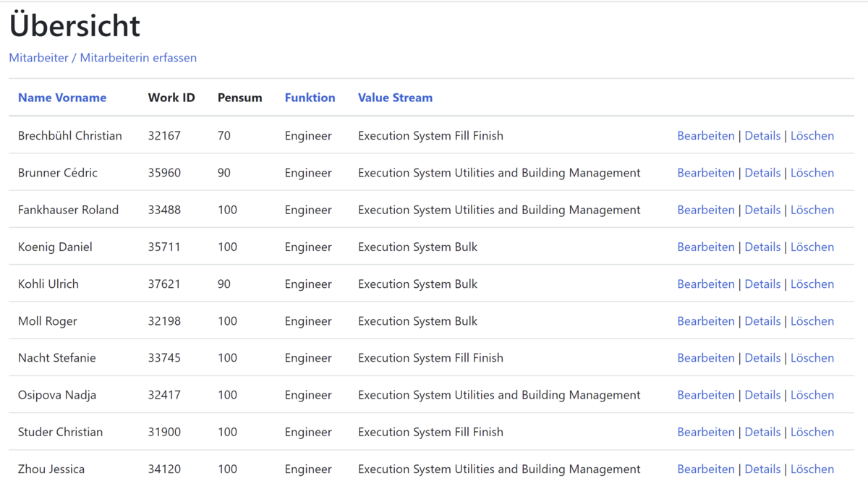
Task: Sort by Funktion column header
Action: click(x=310, y=98)
